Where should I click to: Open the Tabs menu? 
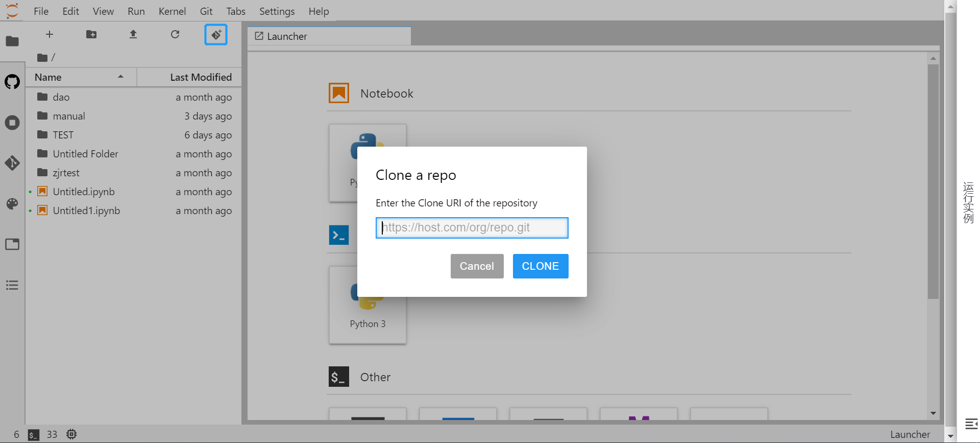click(x=236, y=11)
